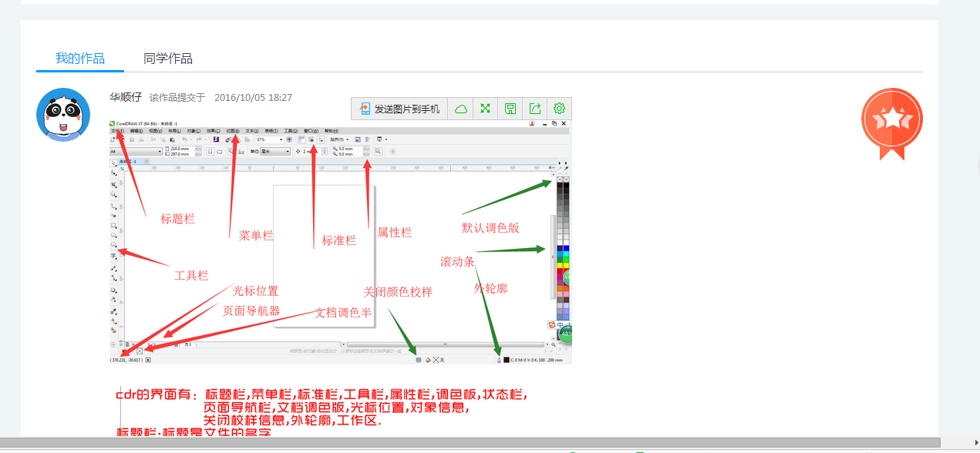Image resolution: width=980 pixels, height=453 pixels.
Task: Select the Text tool in CorelDRAW toolbox
Action: (x=114, y=256)
